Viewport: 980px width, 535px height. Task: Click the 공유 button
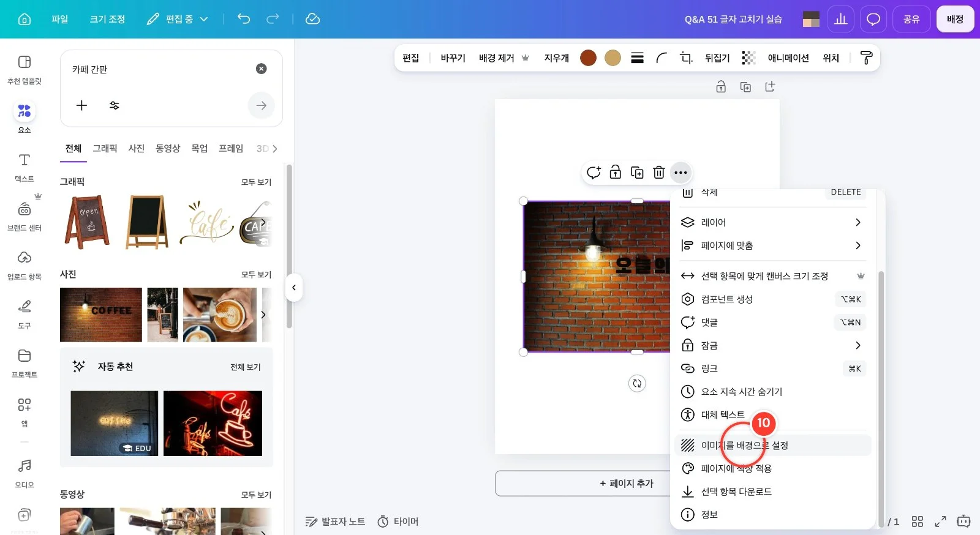point(911,19)
